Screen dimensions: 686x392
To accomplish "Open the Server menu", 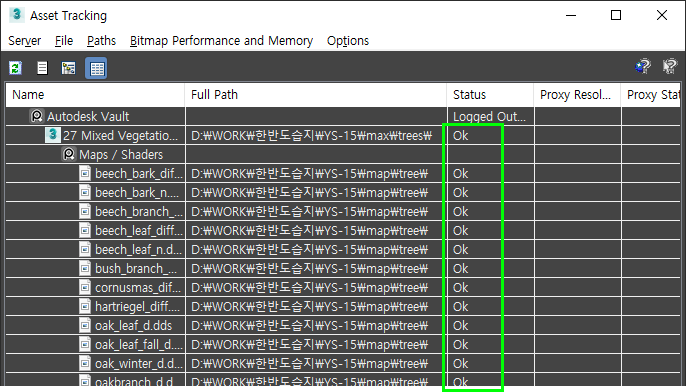I will point(24,41).
